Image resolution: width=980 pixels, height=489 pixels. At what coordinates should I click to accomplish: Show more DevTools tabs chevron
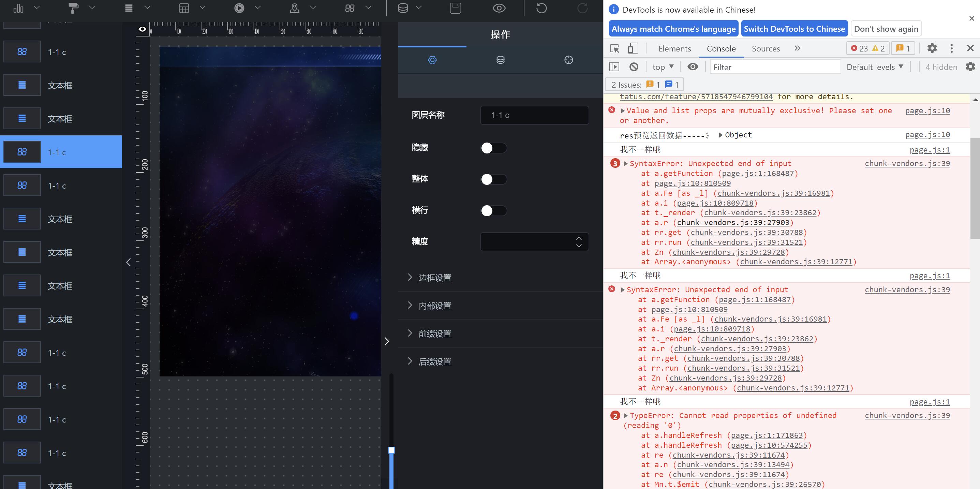tap(797, 48)
